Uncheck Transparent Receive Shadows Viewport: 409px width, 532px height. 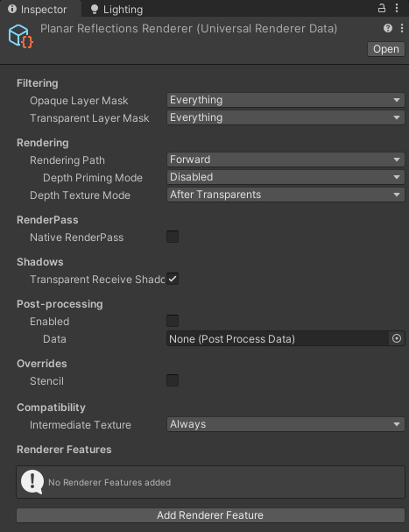point(173,279)
